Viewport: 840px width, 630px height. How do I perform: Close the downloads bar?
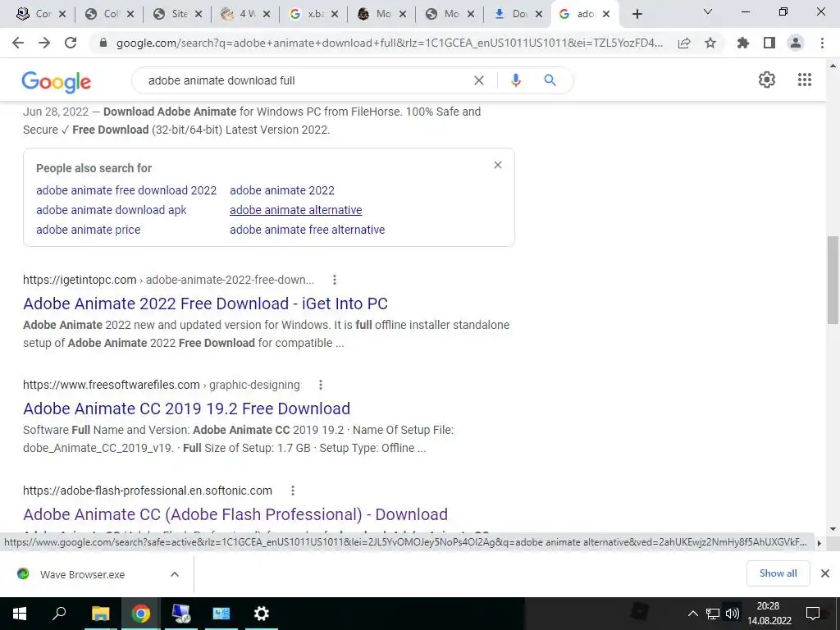[x=825, y=573]
